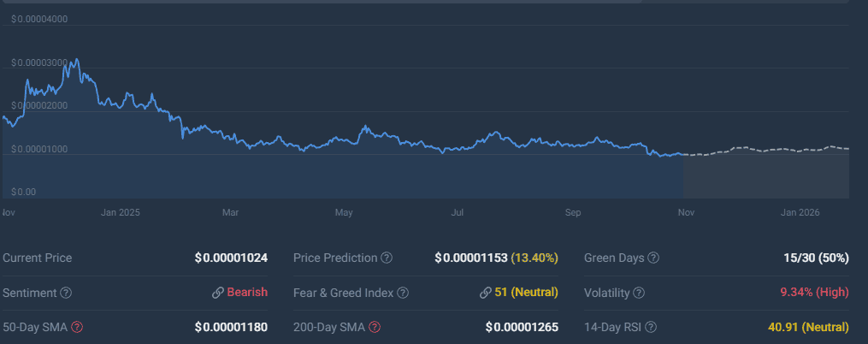Click the help icon next to Sentiment
This screenshot has width=868, height=344.
(67, 293)
